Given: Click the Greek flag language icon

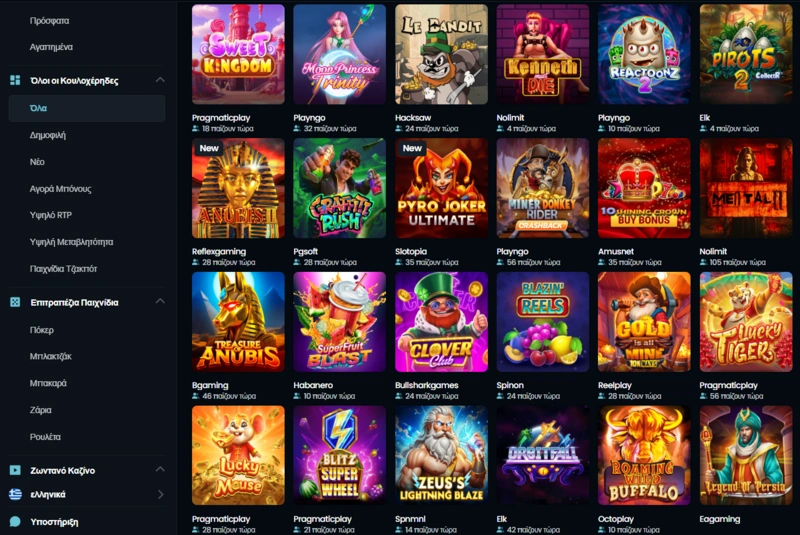Looking at the screenshot, I should pyautogui.click(x=15, y=494).
